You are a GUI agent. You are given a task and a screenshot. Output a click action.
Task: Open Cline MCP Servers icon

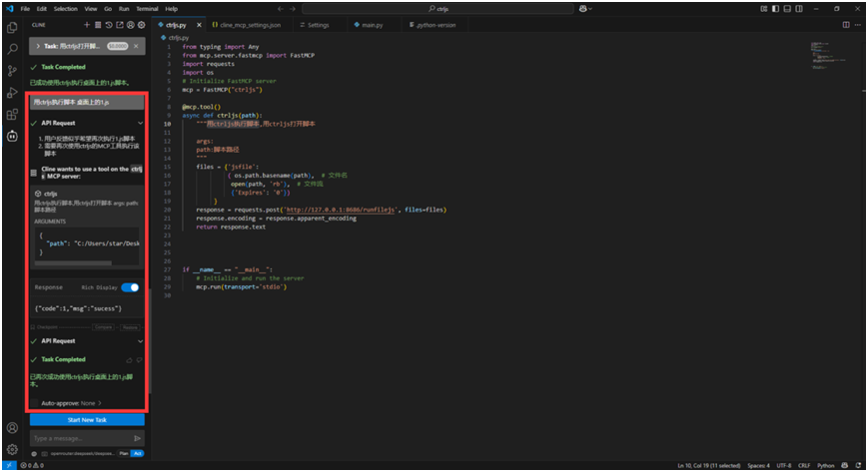click(x=98, y=25)
